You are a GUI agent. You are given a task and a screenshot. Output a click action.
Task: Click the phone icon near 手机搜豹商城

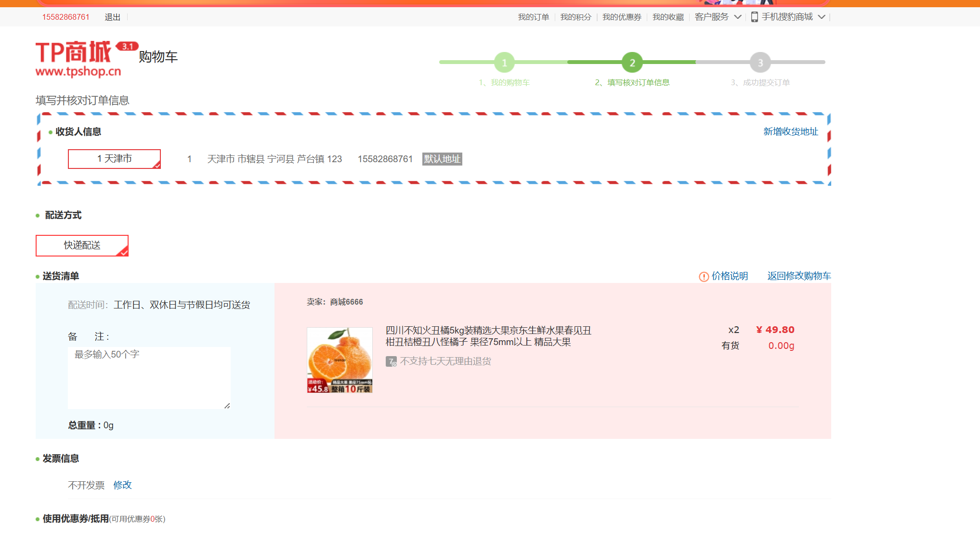click(x=754, y=17)
